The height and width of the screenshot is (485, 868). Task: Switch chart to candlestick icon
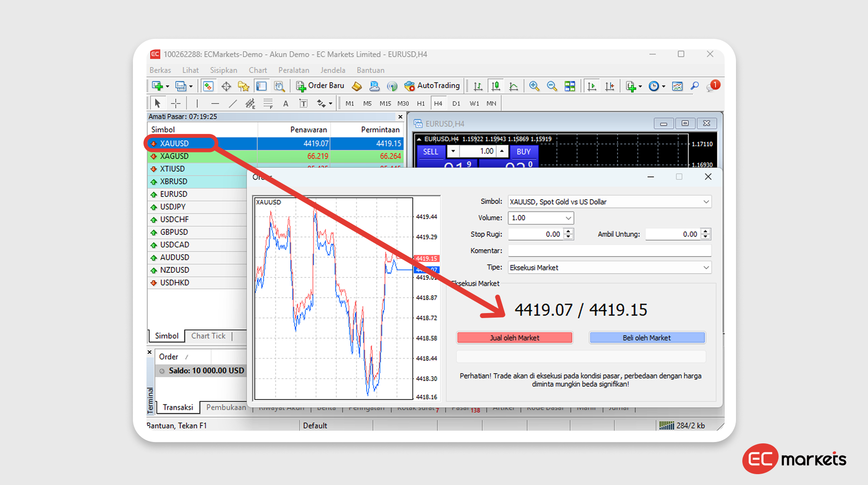tap(496, 86)
